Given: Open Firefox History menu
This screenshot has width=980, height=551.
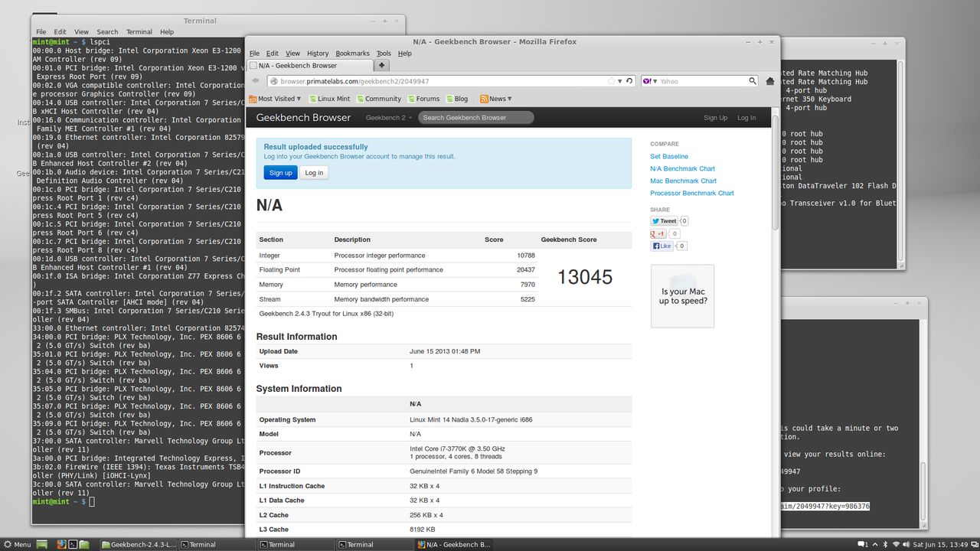Looking at the screenshot, I should click(318, 54).
